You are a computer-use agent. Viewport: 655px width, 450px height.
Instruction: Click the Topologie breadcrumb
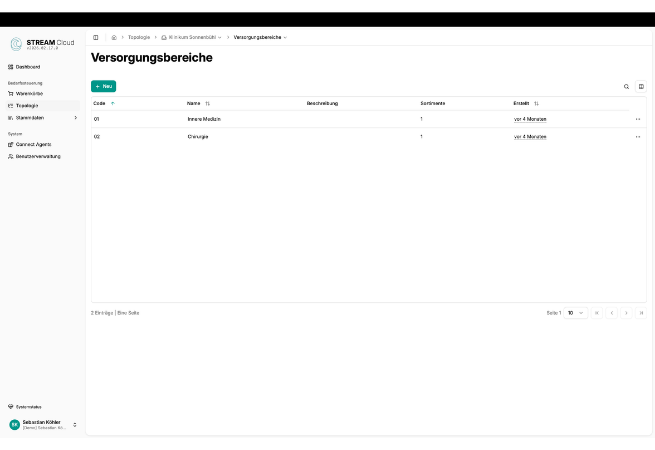(x=139, y=37)
